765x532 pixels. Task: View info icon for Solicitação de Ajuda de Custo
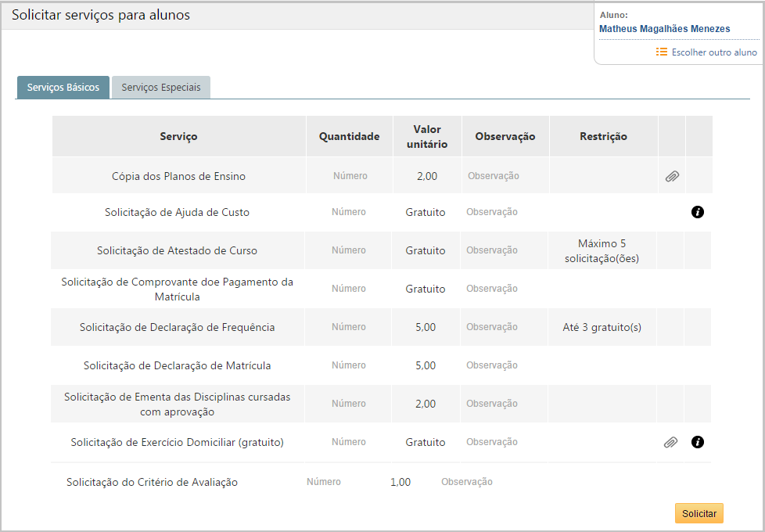(697, 212)
